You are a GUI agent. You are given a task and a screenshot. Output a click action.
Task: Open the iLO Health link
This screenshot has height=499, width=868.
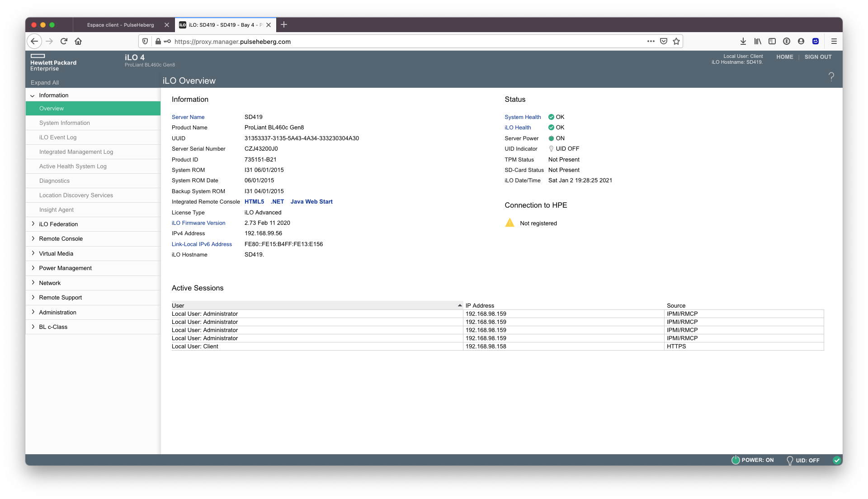(518, 128)
